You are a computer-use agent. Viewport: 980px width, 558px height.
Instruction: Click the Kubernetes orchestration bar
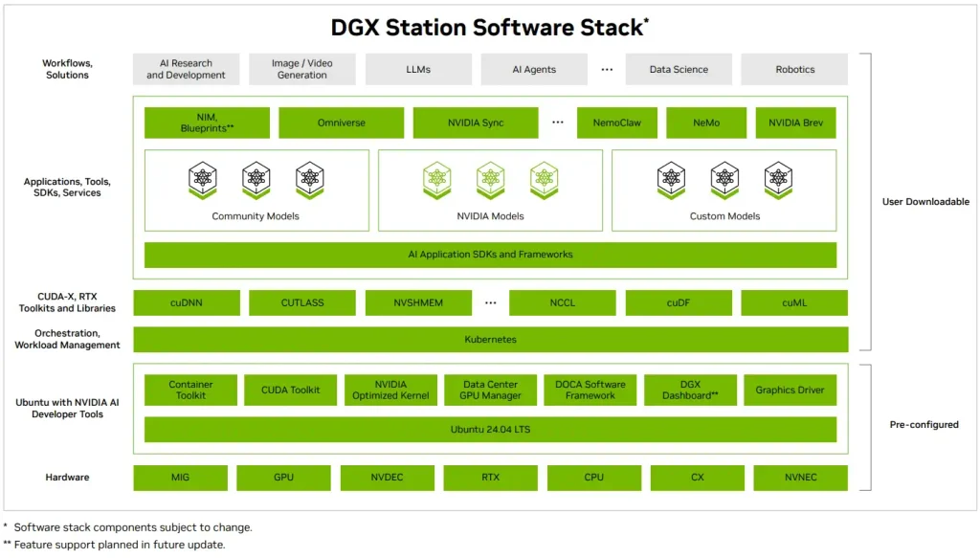coord(491,340)
